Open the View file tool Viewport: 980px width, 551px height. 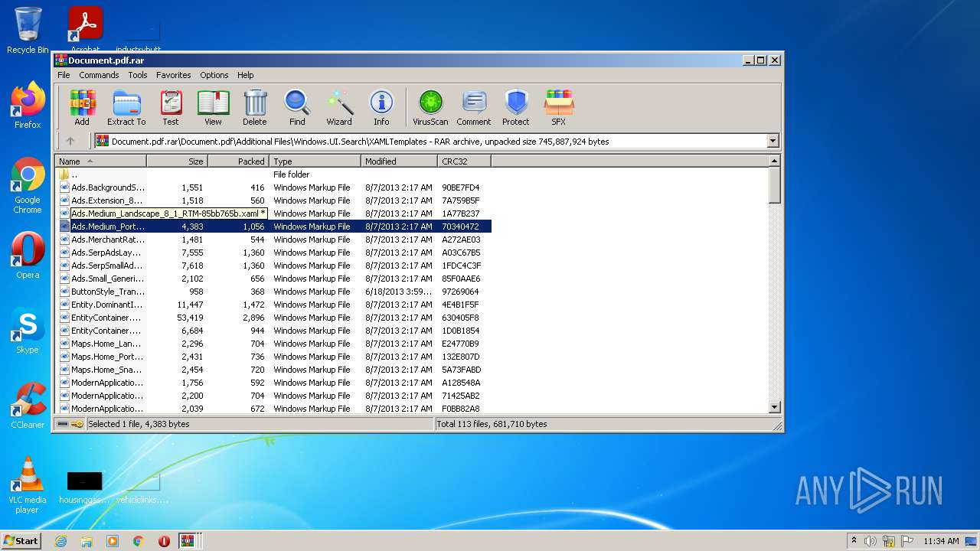[213, 108]
